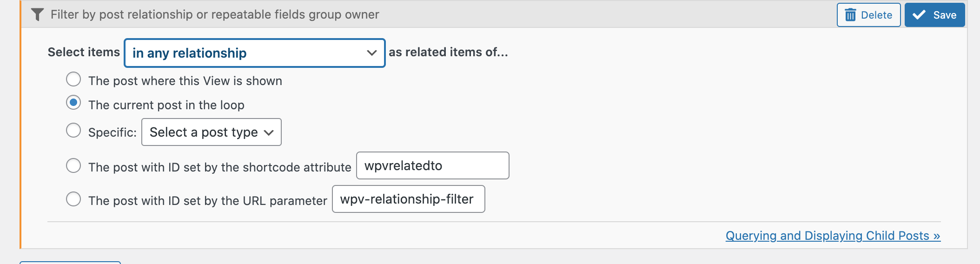This screenshot has height=264, width=980.
Task: Click the wpvrelatedto shortcode attribute field
Action: pyautogui.click(x=433, y=165)
